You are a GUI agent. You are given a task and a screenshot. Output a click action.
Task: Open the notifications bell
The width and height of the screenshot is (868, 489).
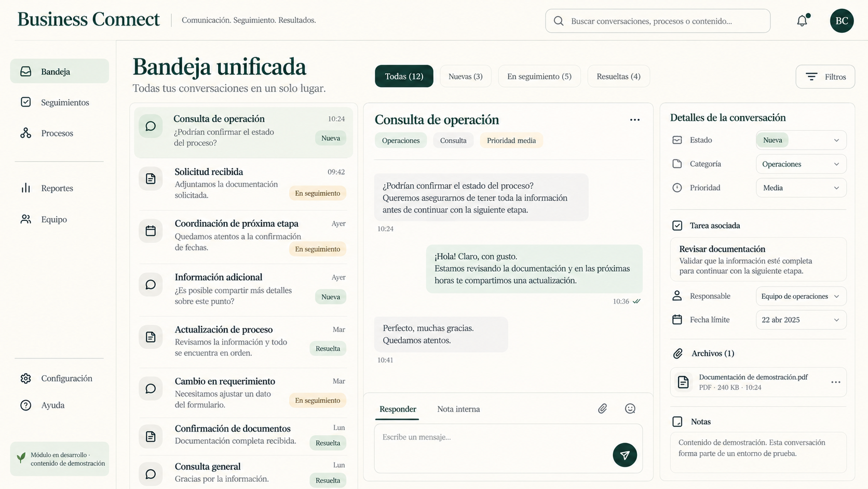tap(803, 21)
